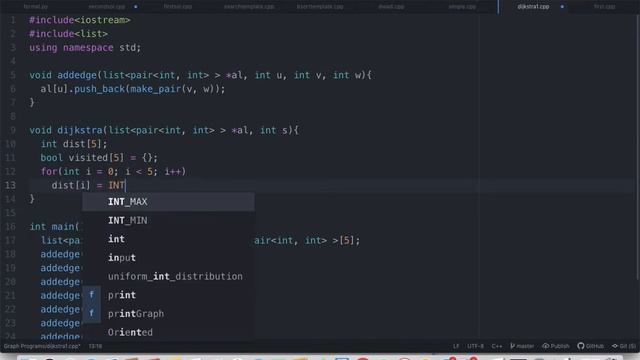The image size is (640, 360).
Task: Open the Git (5) changes indicator
Action: click(x=624, y=346)
